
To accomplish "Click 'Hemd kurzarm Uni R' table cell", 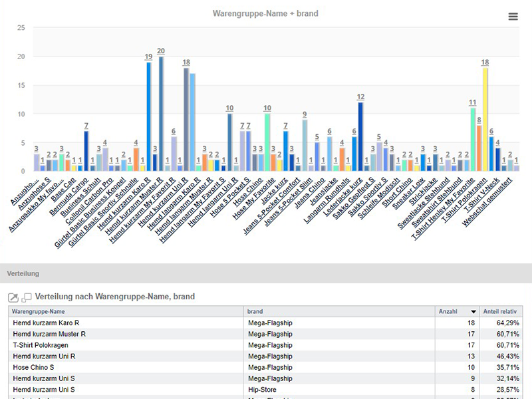I will pos(44,356).
